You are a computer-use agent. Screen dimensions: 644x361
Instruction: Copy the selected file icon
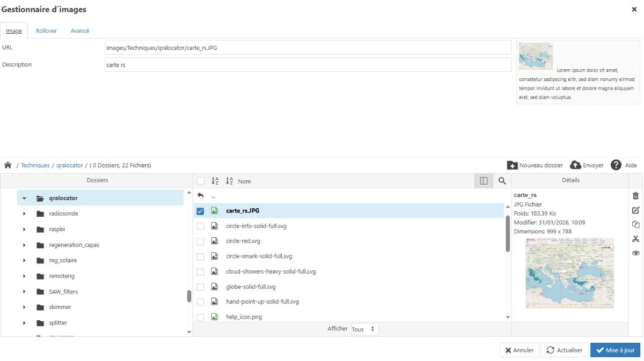pos(636,225)
